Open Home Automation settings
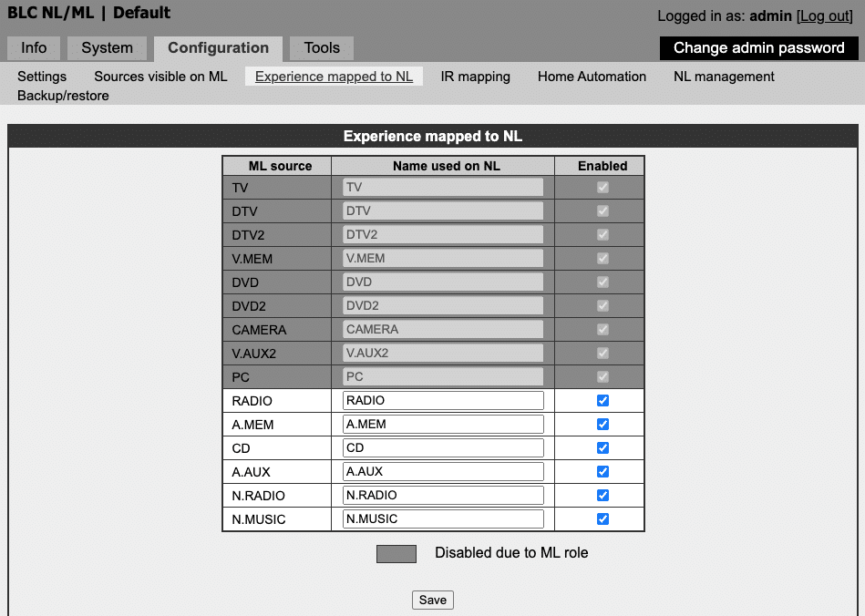The height and width of the screenshot is (616, 865). (592, 77)
